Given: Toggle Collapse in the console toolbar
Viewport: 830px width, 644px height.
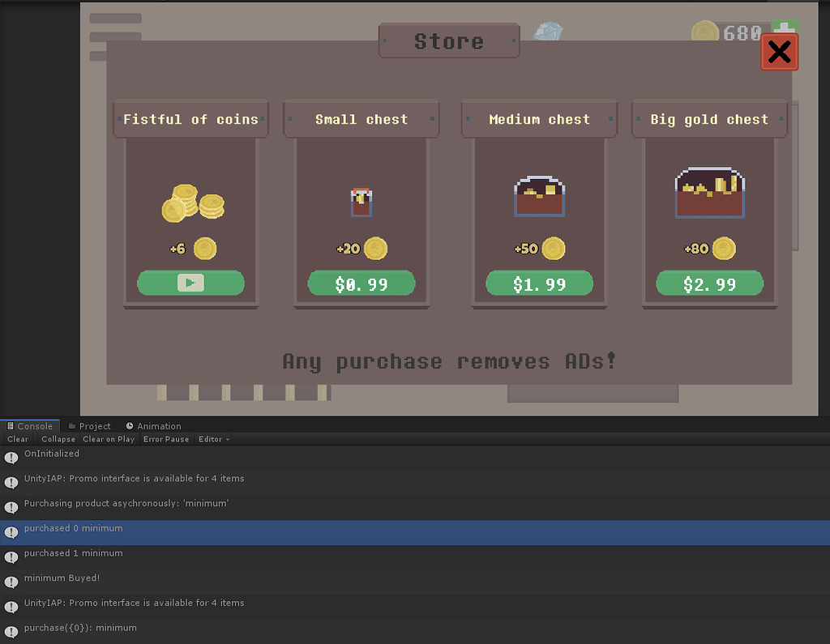Looking at the screenshot, I should click(58, 438).
